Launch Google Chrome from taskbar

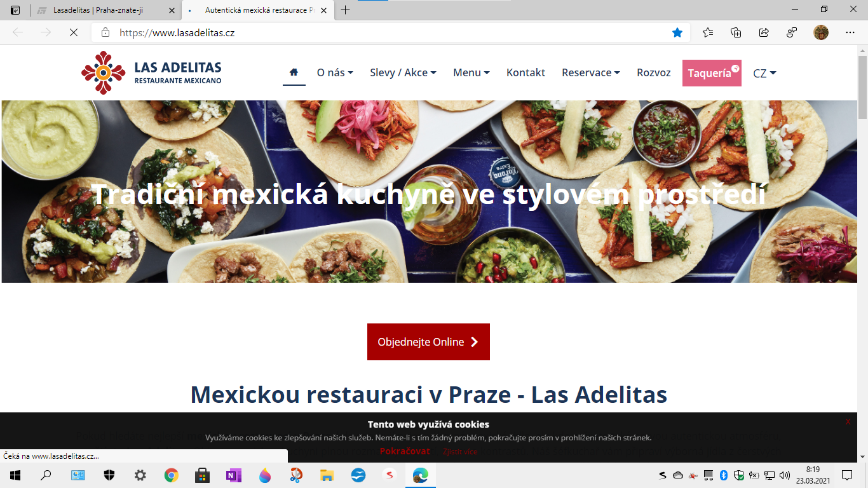pos(171,475)
